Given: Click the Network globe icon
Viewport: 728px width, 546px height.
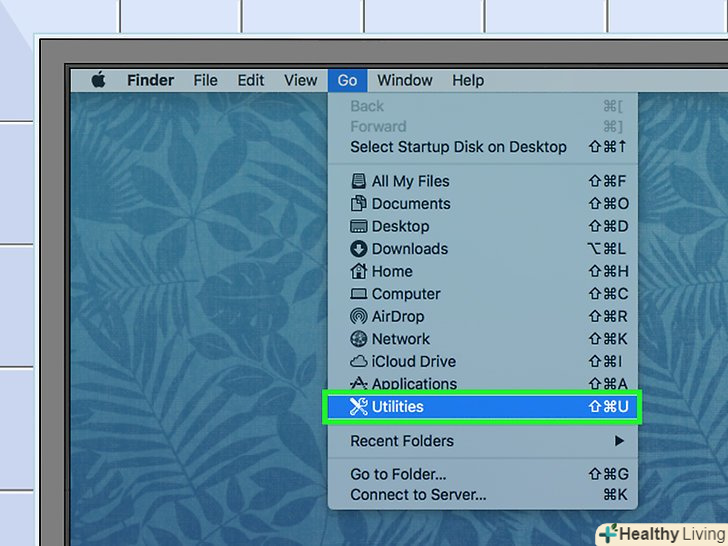Looking at the screenshot, I should [358, 339].
